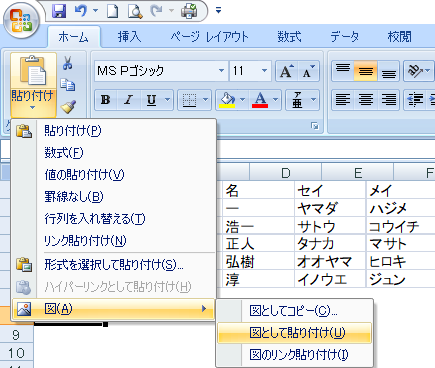Select 図として貼り付け(U) option

tap(294, 333)
